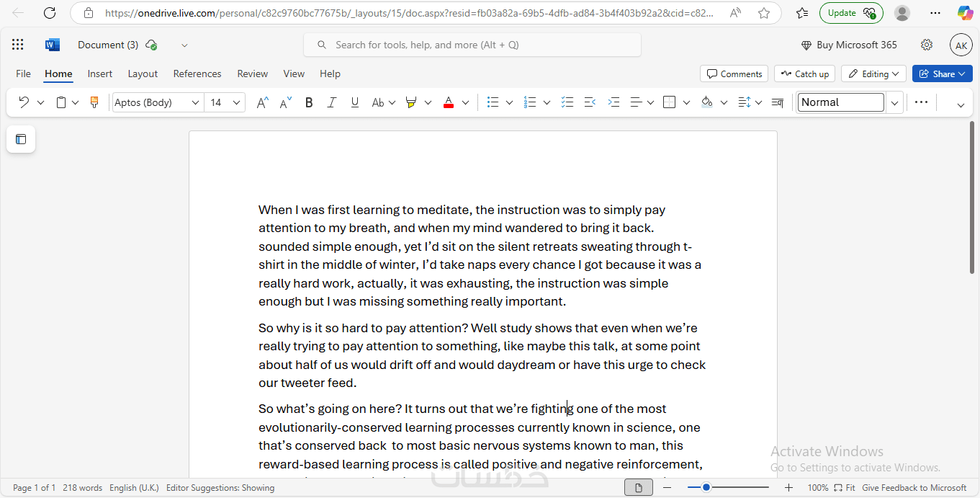Open the font colour dropdown arrow
The height and width of the screenshot is (498, 980).
[465, 102]
